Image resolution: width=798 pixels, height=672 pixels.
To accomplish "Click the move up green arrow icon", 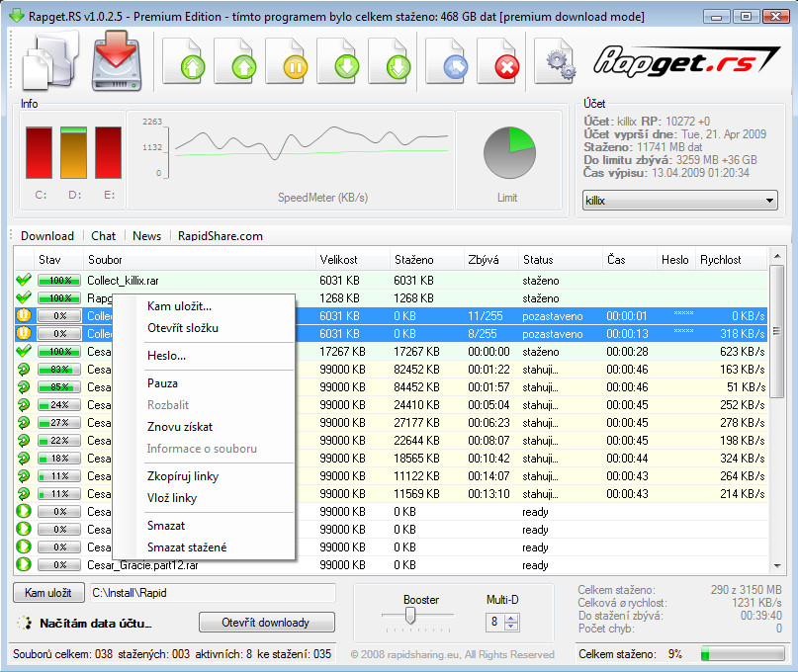I will click(x=236, y=60).
